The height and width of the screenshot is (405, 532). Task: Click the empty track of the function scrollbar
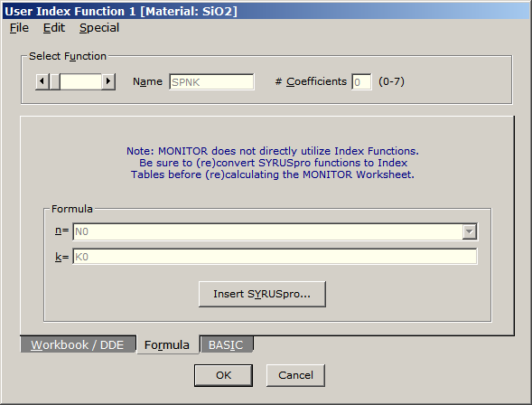pyautogui.click(x=80, y=81)
